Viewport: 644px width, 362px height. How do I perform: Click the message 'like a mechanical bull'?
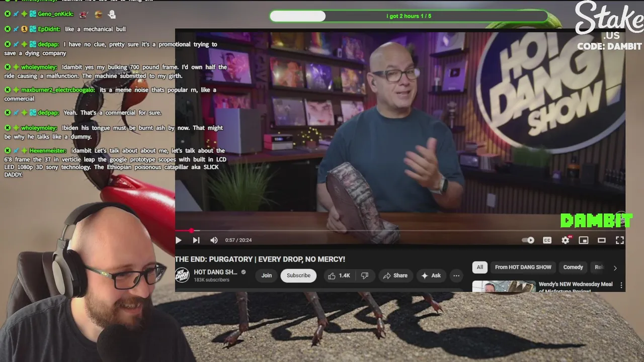click(x=95, y=29)
